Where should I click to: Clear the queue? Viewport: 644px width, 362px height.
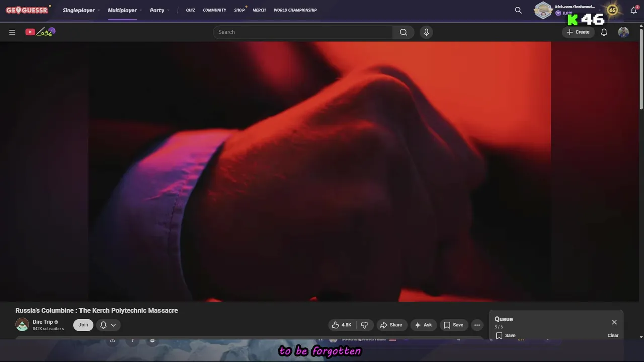pos(613,335)
